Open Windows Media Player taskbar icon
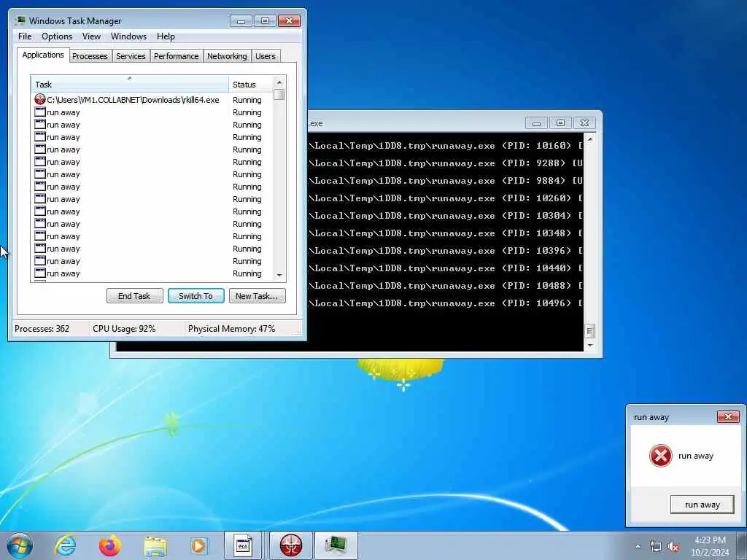The width and height of the screenshot is (747, 560). click(x=198, y=545)
